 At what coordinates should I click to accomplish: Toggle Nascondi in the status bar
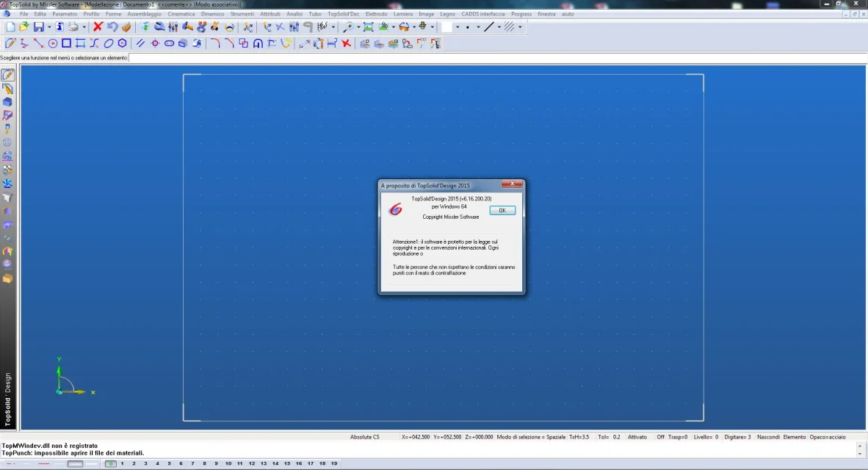769,437
